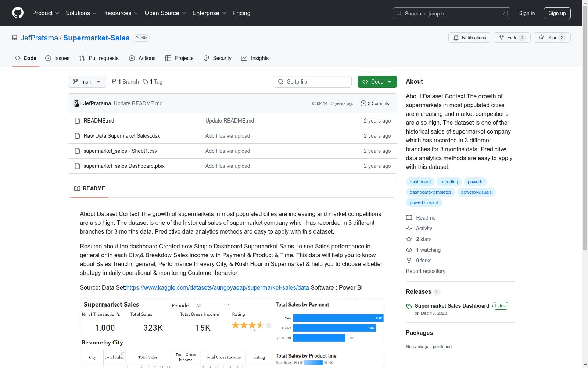Click the Go to file input field

click(312, 82)
